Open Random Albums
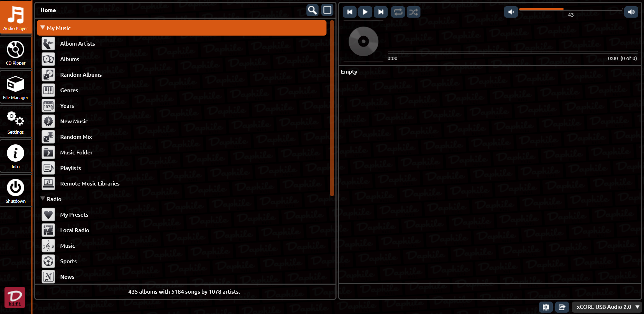644x314 pixels. [x=81, y=75]
